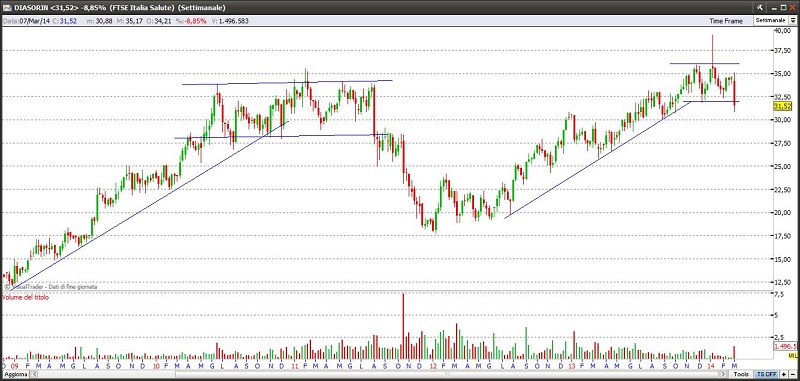The width and height of the screenshot is (800, 381).
Task: Click the 'Volume del titolo' label
Action: (x=26, y=297)
